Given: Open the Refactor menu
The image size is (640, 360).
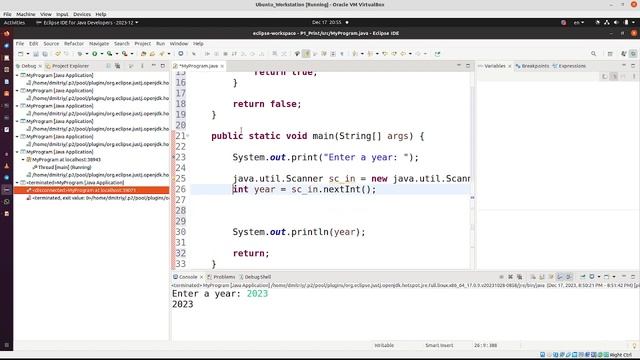Looking at the screenshot, I should tap(74, 44).
